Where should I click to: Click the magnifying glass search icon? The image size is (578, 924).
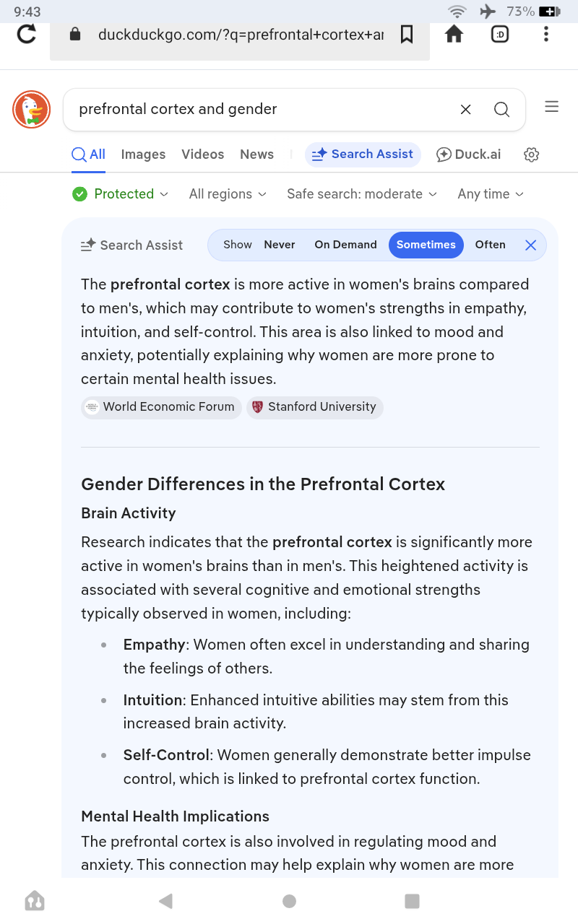tap(501, 110)
